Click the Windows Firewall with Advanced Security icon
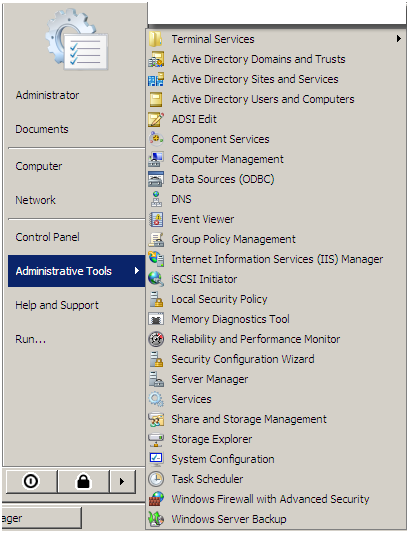This screenshot has width=409, height=533. coord(156,499)
